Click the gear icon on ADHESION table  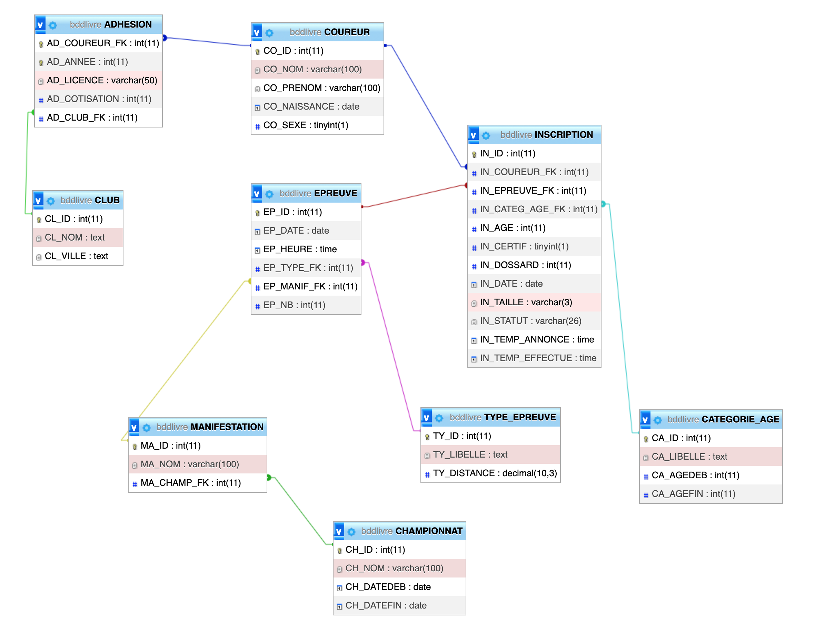click(53, 25)
